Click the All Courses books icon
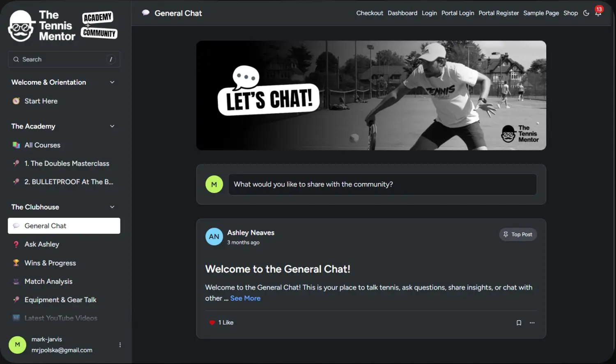Viewport: 616px width, 364px height. (16, 145)
